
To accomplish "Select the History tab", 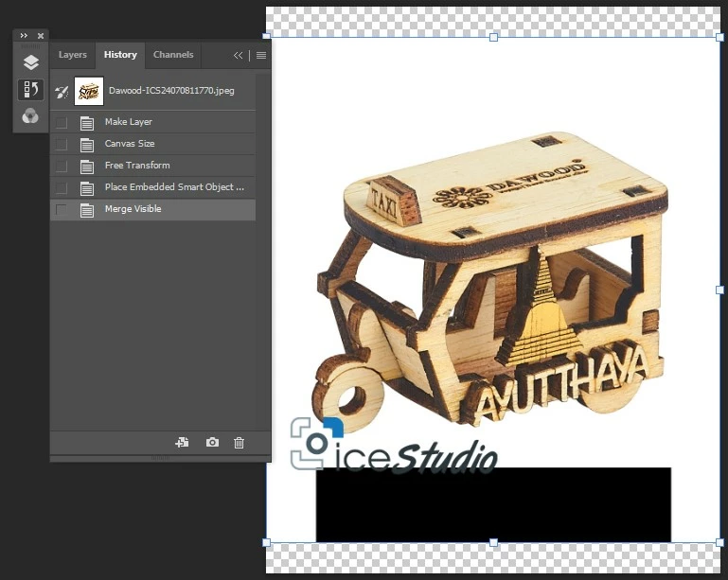I will click(120, 54).
